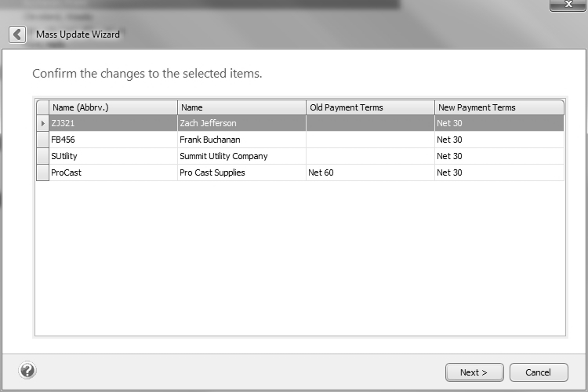Click the Net 60 old payment terms cell
Viewport: 588px width, 392px height.
point(370,172)
